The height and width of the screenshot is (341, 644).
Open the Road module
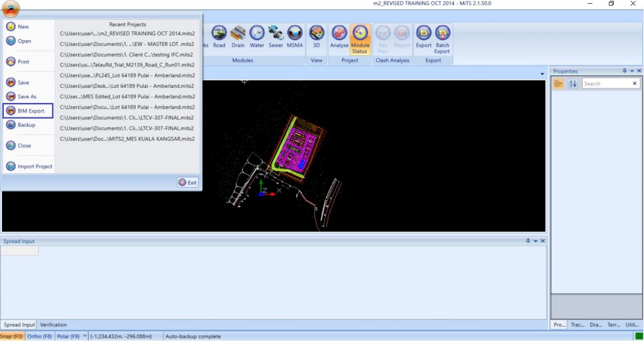pos(219,37)
